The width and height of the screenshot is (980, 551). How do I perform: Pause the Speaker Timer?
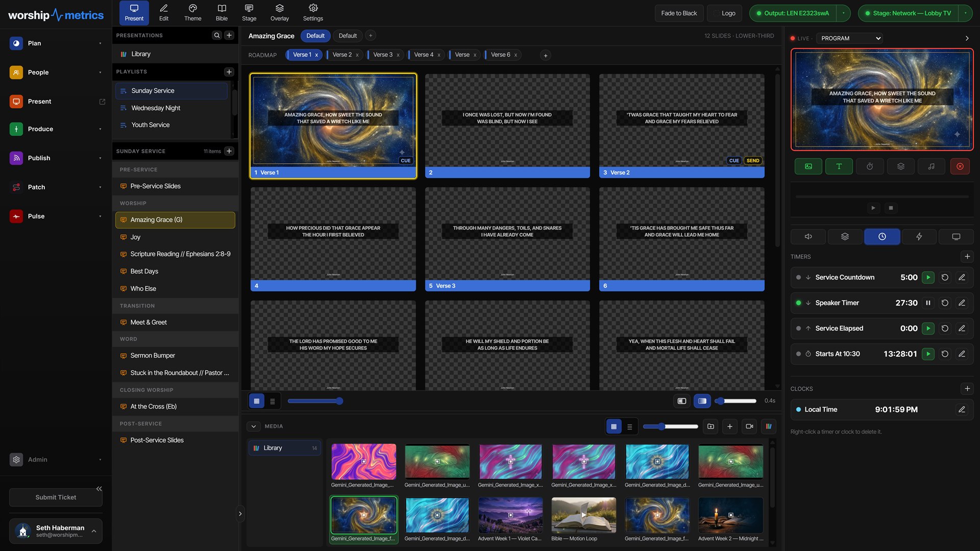coord(928,303)
